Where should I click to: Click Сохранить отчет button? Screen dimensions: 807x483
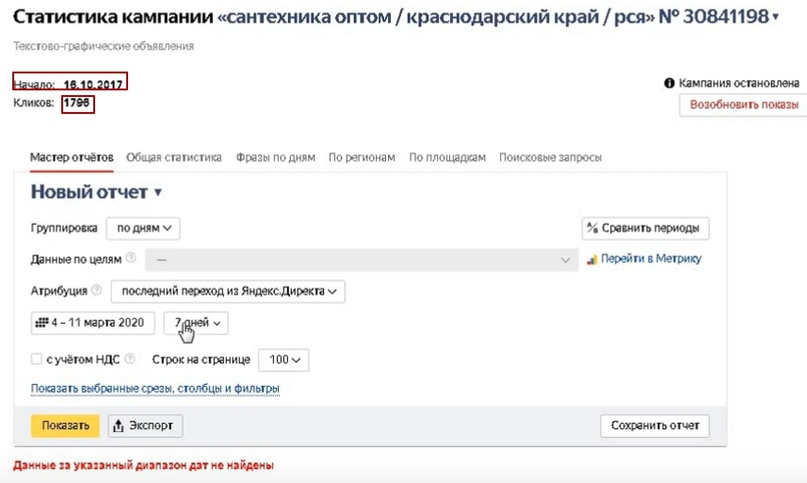coord(655,426)
